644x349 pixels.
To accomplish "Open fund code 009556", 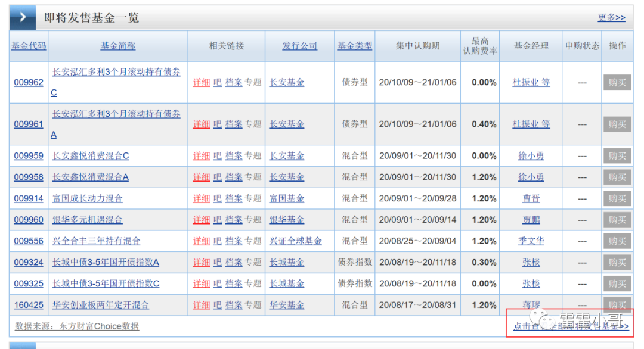I will pos(29,241).
